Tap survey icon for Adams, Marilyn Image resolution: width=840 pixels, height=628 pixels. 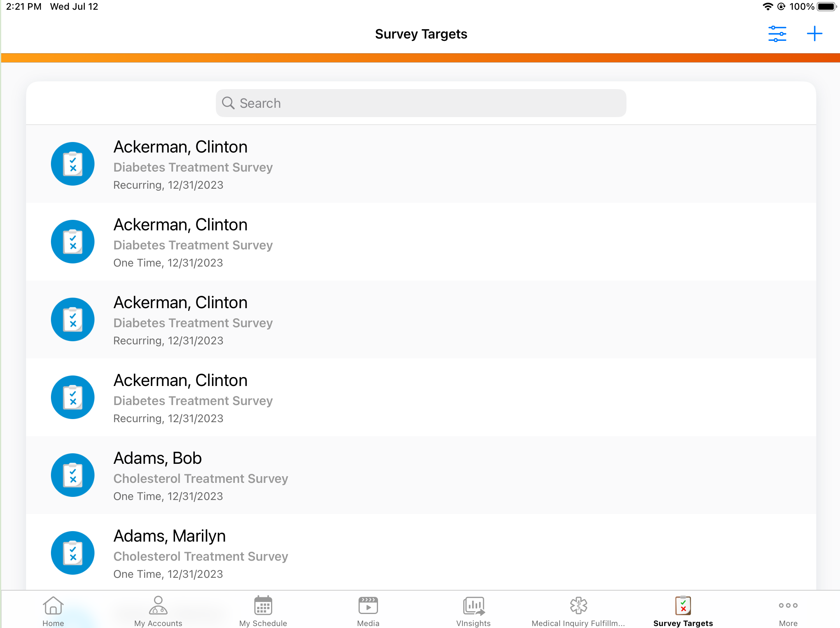73,553
